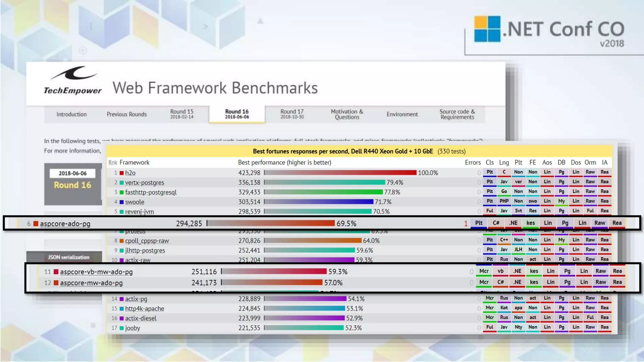This screenshot has height=362, width=644.
Task: Click purple square next to actix-pg
Action: (x=121, y=299)
